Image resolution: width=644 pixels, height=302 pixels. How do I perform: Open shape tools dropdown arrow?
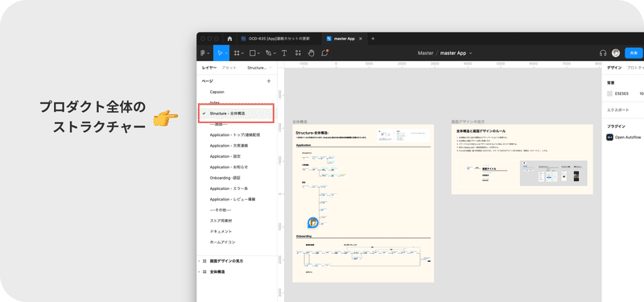pos(259,53)
